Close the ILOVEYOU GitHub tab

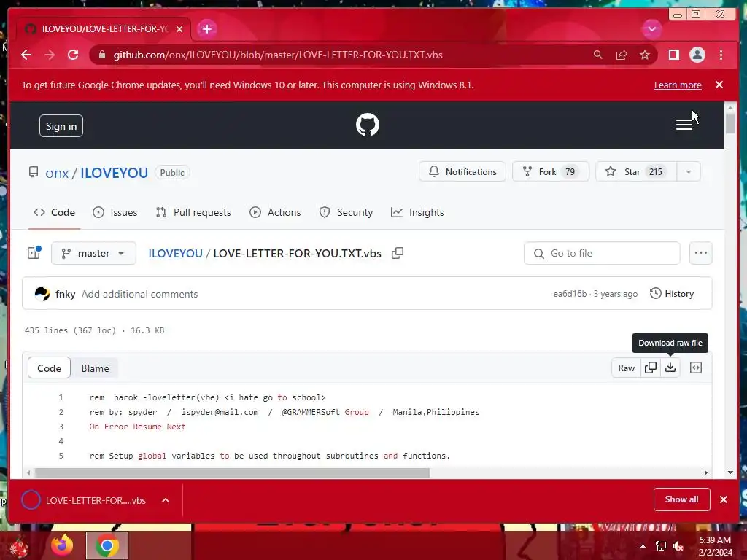pos(179,29)
